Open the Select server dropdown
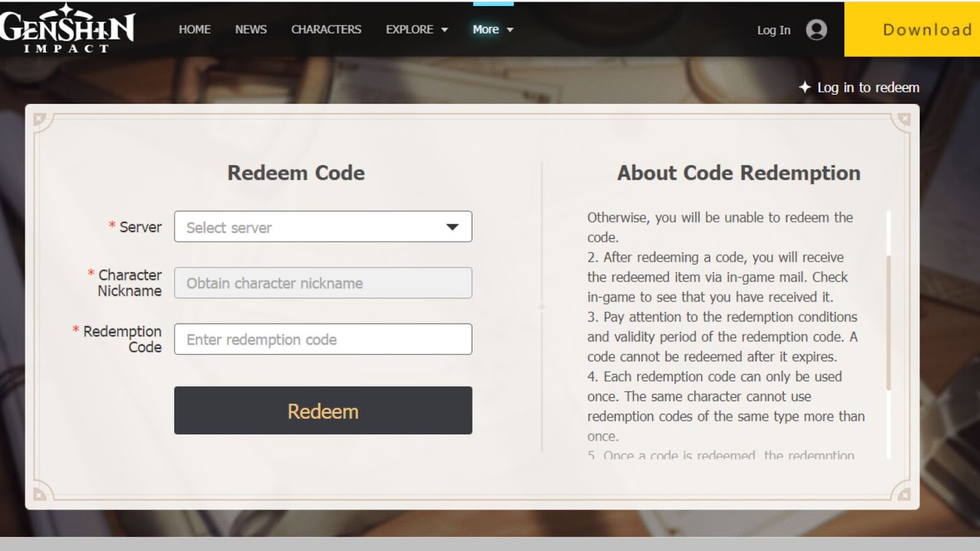Screen dimensions: 980x551 tap(323, 227)
